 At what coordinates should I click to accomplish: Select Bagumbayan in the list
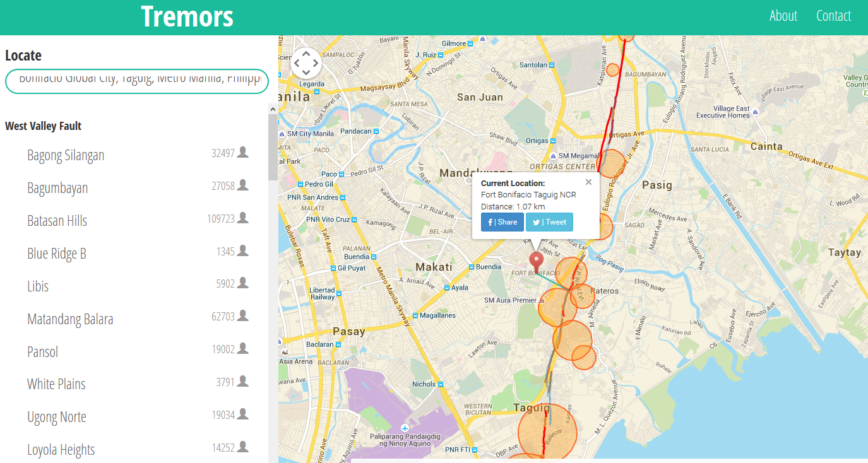57,188
